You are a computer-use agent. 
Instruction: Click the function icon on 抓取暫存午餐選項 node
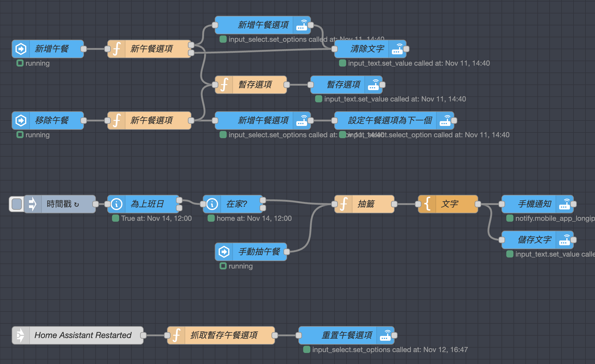click(176, 335)
